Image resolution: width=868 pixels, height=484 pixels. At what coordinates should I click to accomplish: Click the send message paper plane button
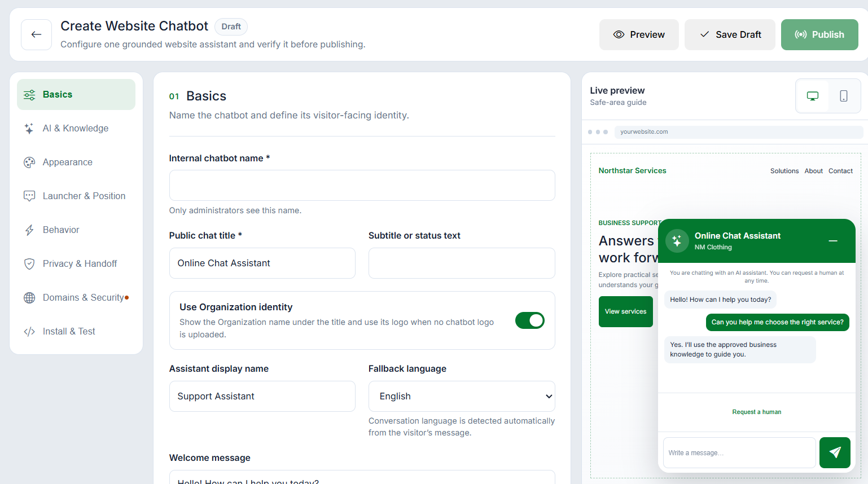click(835, 452)
